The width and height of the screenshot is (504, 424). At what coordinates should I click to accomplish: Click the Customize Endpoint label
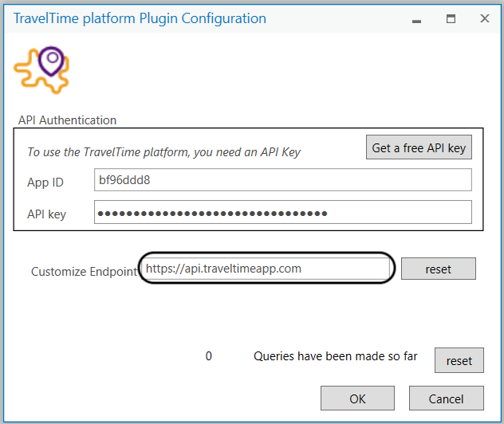click(84, 272)
